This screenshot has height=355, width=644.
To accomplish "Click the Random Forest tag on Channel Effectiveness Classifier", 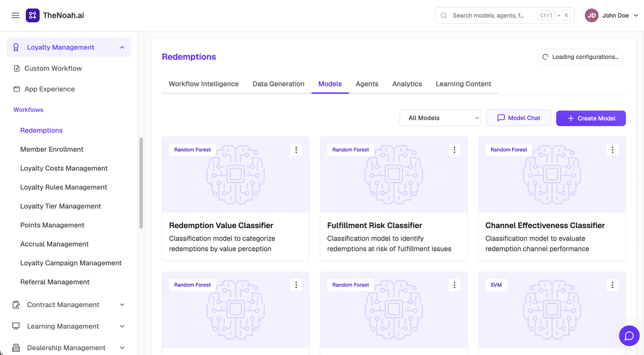I will 509,150.
